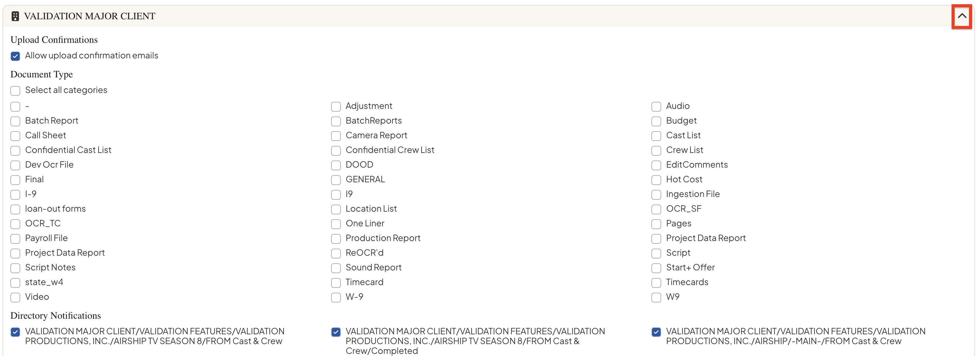The height and width of the screenshot is (356, 980).
Task: Enable Production Report notifications
Action: pyautogui.click(x=336, y=239)
